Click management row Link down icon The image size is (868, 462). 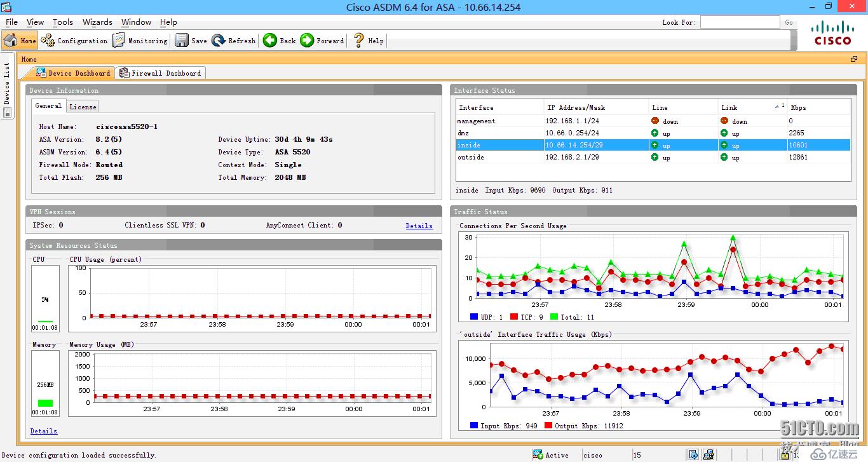click(724, 121)
